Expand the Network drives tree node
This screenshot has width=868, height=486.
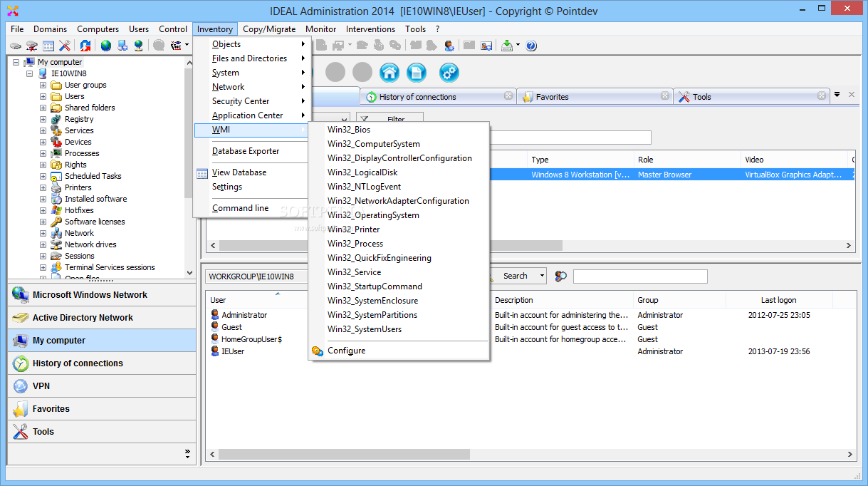pos(43,244)
